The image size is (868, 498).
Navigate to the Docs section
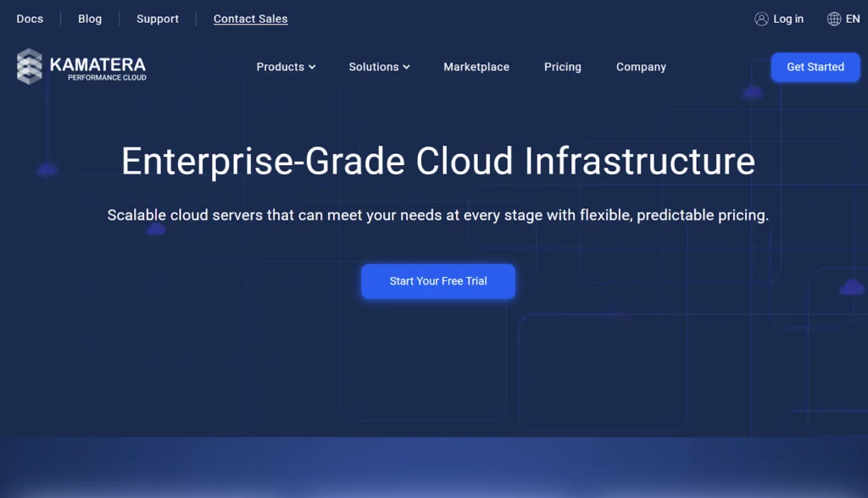(30, 18)
